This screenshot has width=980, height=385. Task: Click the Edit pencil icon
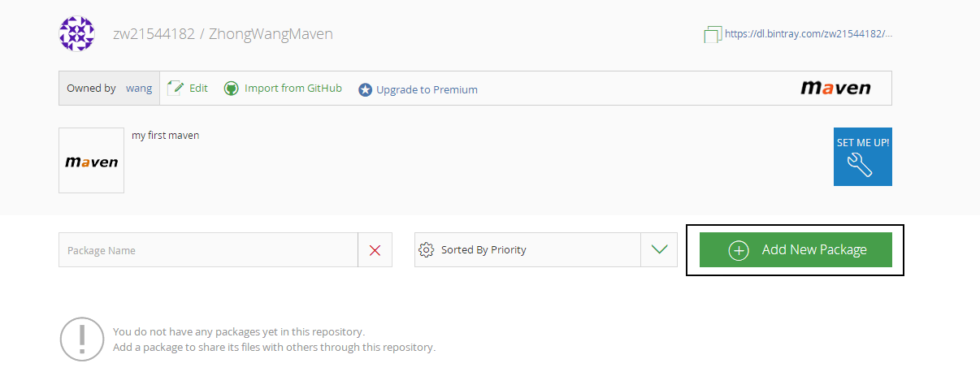[x=176, y=89]
